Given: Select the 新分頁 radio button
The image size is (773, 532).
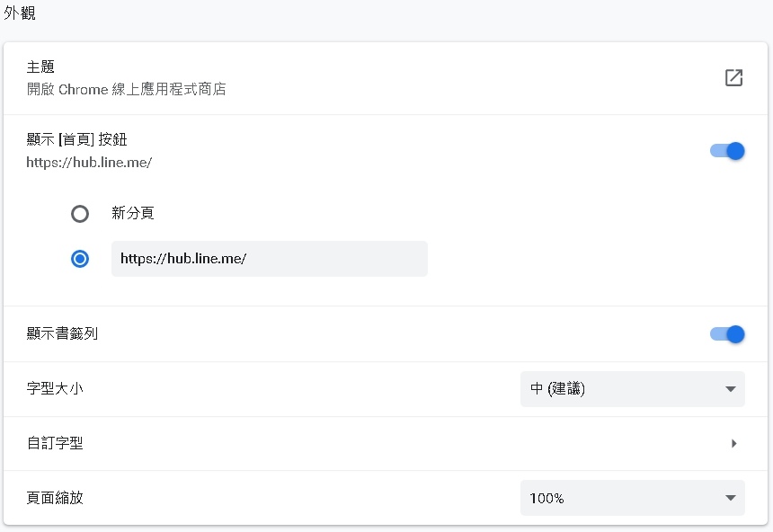Looking at the screenshot, I should tap(80, 214).
